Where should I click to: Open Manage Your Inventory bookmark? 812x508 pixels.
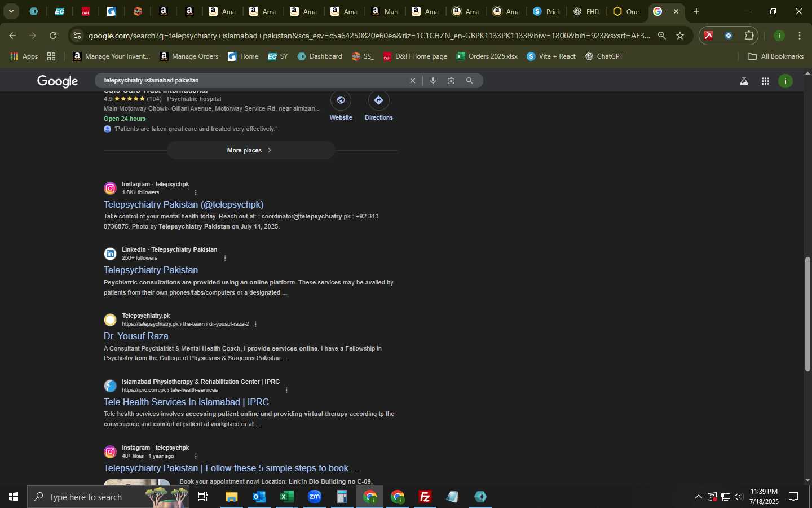[112, 56]
